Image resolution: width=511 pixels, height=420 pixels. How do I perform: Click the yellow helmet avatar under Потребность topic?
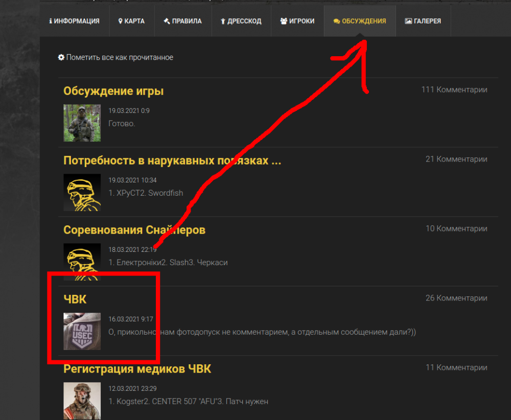pos(82,193)
